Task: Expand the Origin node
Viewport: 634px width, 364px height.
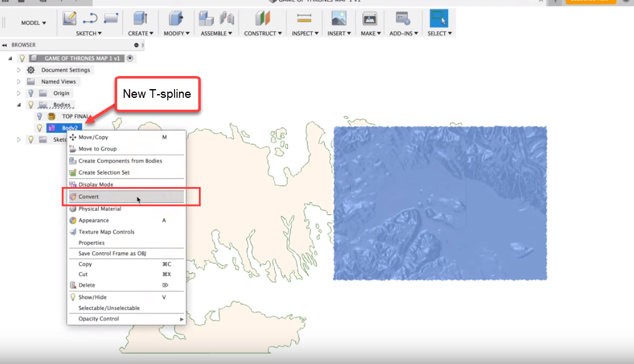Action: tap(19, 93)
